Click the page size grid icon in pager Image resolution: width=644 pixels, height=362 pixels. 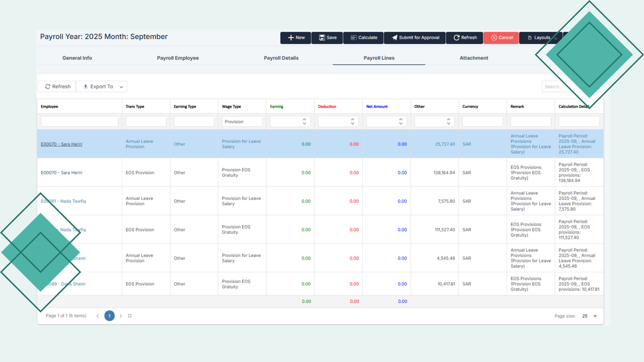click(130, 316)
